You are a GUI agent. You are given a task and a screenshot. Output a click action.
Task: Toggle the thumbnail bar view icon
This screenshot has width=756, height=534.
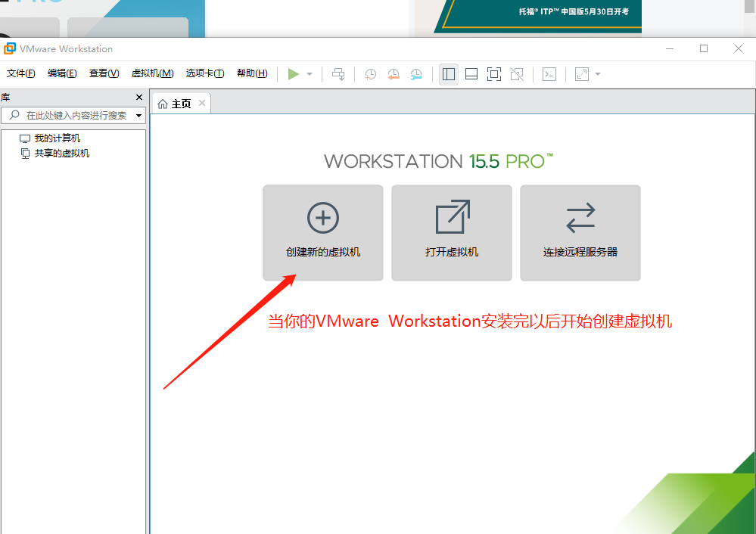(471, 74)
